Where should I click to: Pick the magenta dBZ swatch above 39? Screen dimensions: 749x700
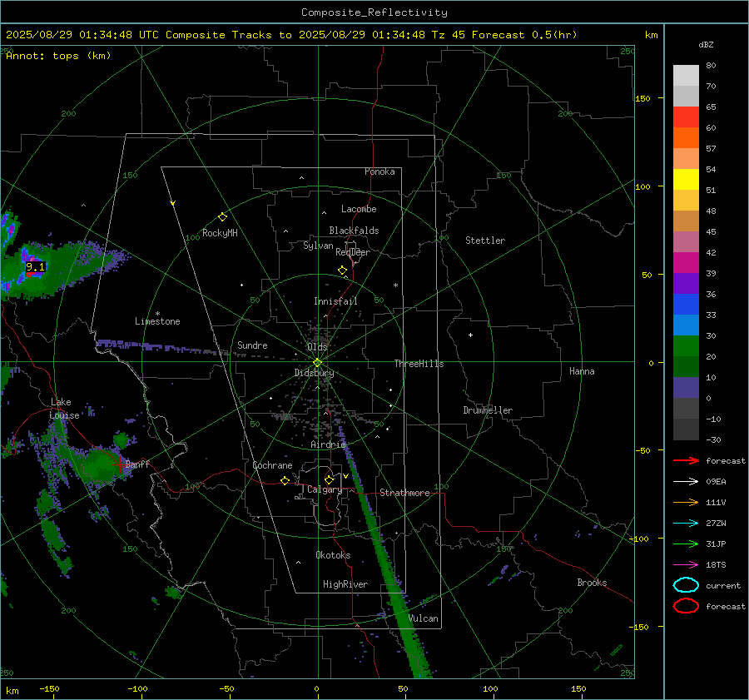click(x=686, y=263)
